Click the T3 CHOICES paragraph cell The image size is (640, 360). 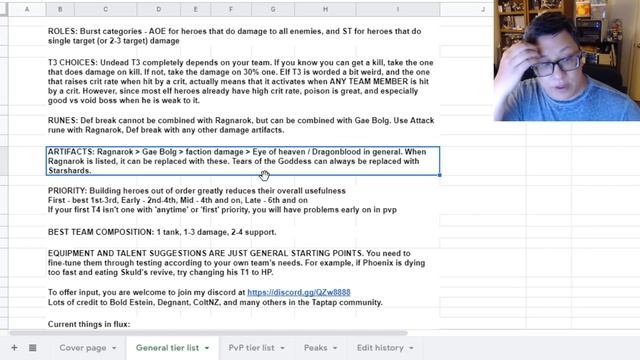pos(241,81)
